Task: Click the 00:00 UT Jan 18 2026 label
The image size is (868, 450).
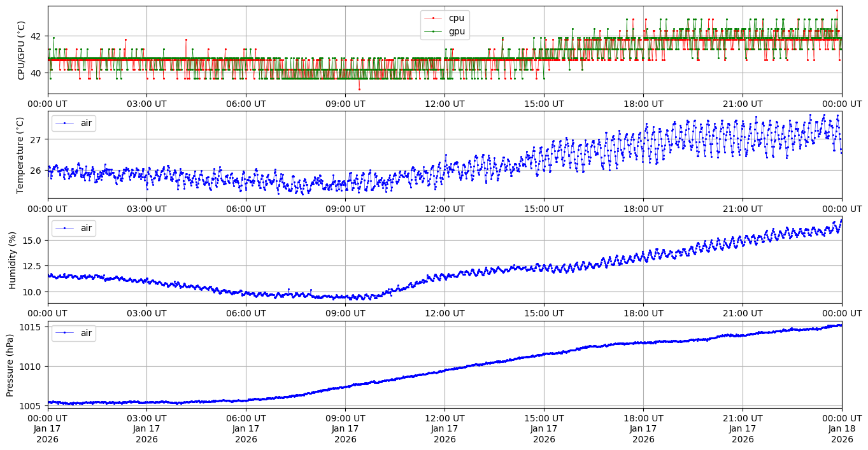Action: [x=841, y=429]
